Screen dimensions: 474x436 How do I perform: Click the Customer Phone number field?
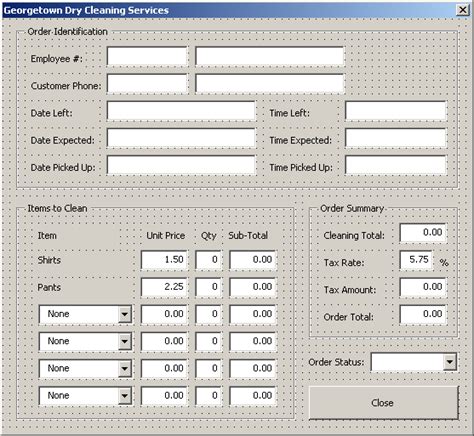coord(147,83)
